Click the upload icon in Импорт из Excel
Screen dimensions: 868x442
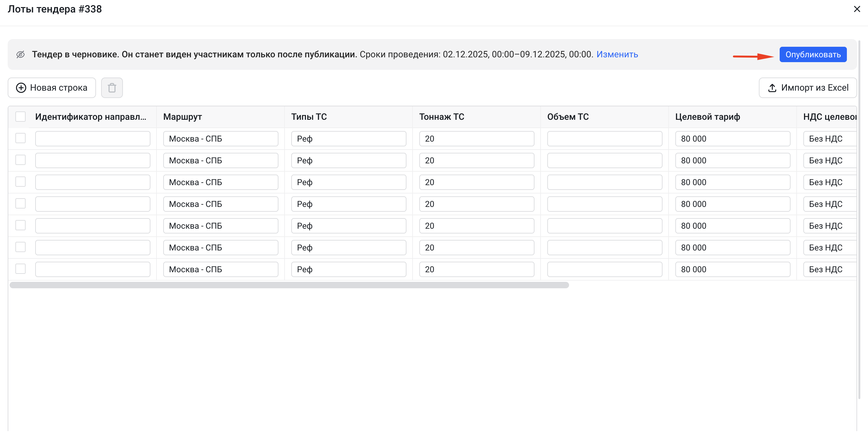[772, 88]
